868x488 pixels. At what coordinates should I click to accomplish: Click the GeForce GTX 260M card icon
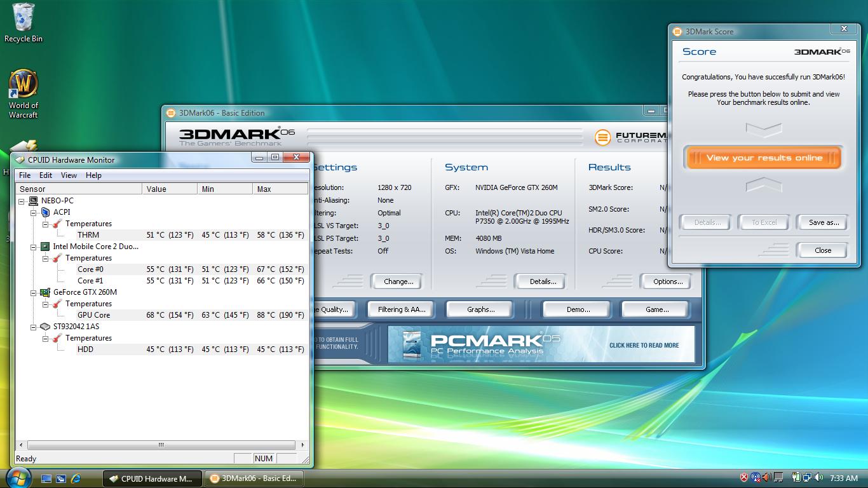point(45,292)
